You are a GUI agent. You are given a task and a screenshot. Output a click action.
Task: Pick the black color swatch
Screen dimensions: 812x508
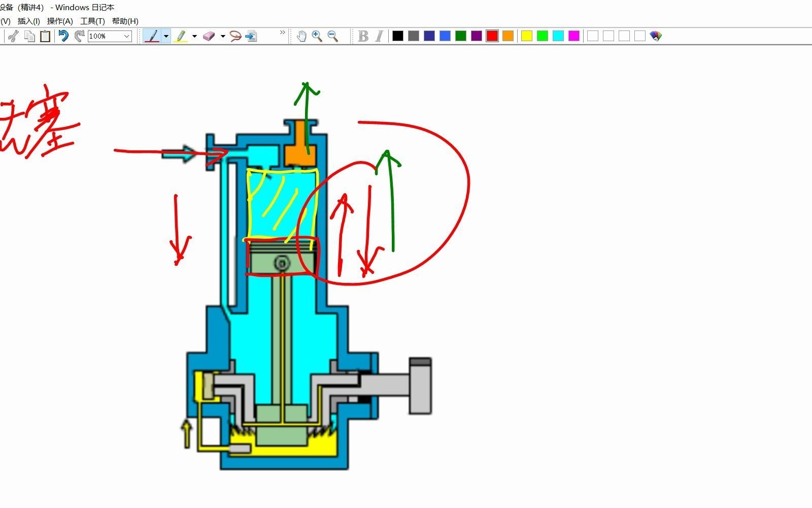pos(398,36)
